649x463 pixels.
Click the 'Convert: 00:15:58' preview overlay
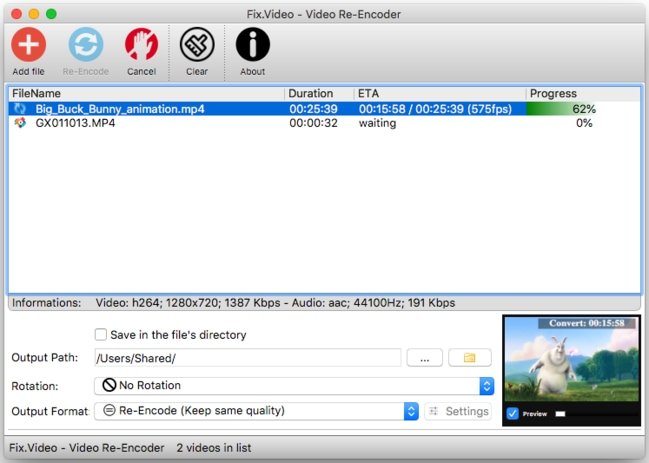pos(587,323)
